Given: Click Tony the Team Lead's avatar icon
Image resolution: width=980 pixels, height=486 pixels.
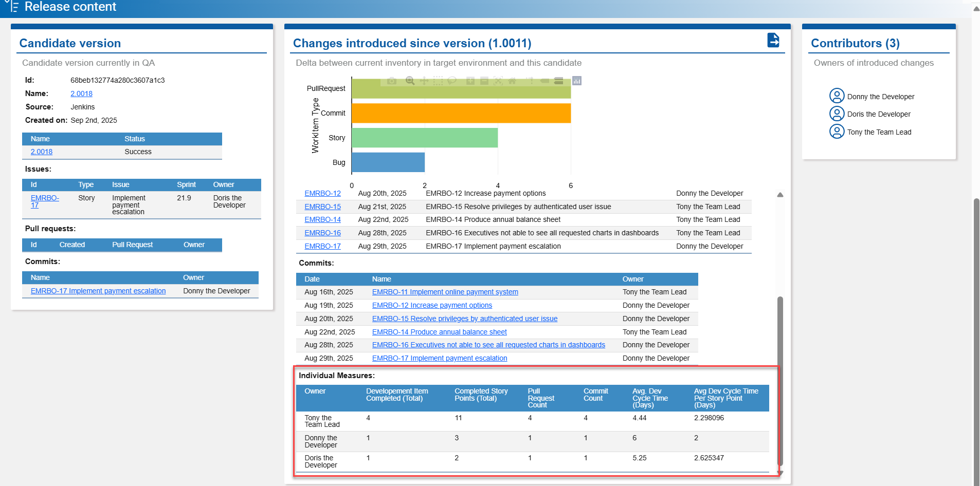Looking at the screenshot, I should click(837, 131).
